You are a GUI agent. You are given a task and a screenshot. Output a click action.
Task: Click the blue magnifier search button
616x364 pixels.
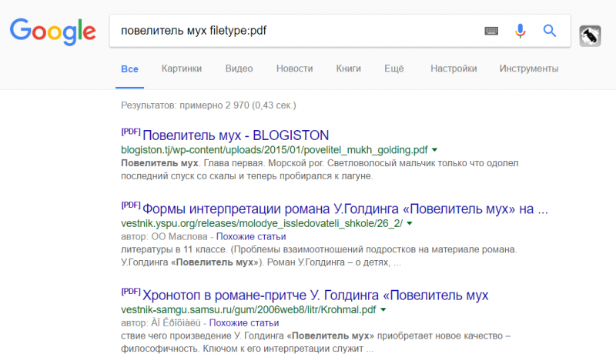pyautogui.click(x=550, y=31)
